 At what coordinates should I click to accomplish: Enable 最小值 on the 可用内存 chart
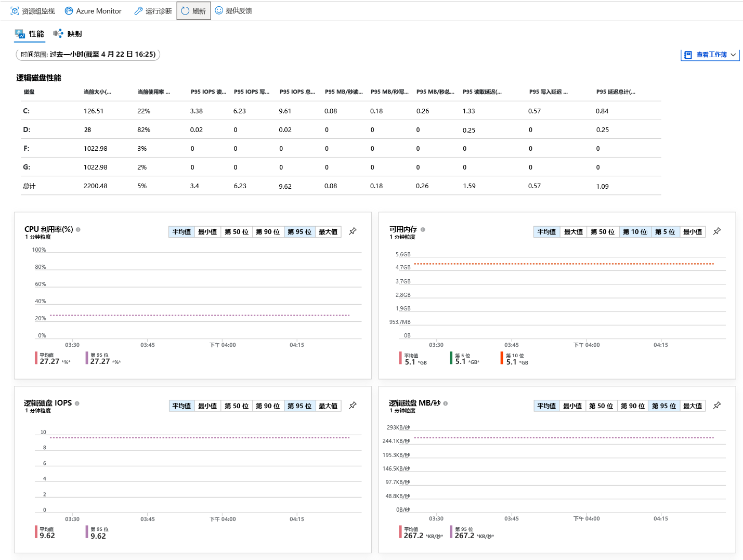pos(693,231)
